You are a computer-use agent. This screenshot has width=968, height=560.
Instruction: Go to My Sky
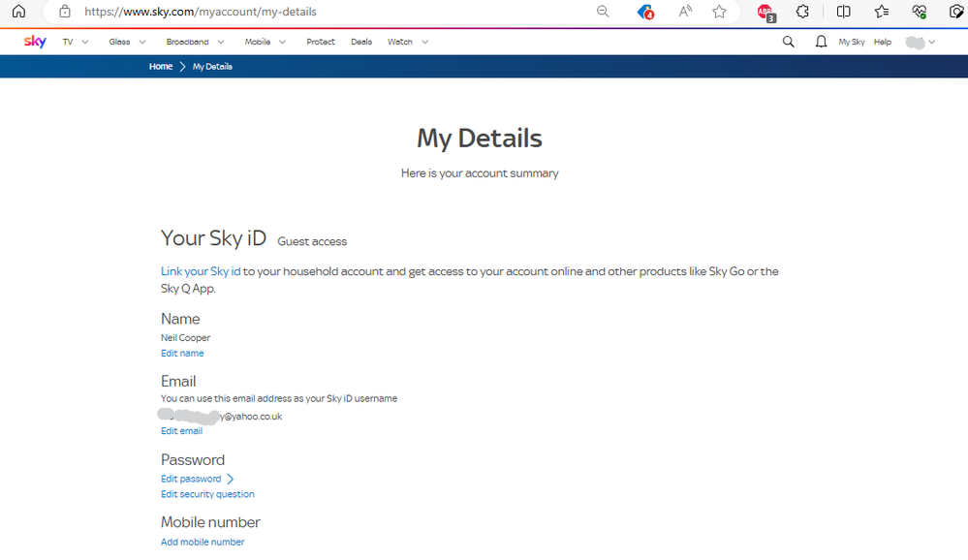852,42
